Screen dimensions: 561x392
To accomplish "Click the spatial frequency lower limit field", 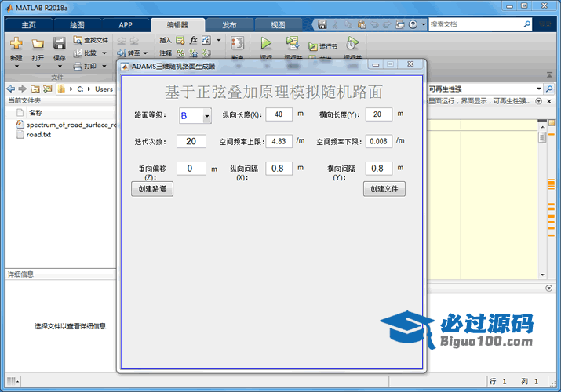I will pyautogui.click(x=379, y=141).
